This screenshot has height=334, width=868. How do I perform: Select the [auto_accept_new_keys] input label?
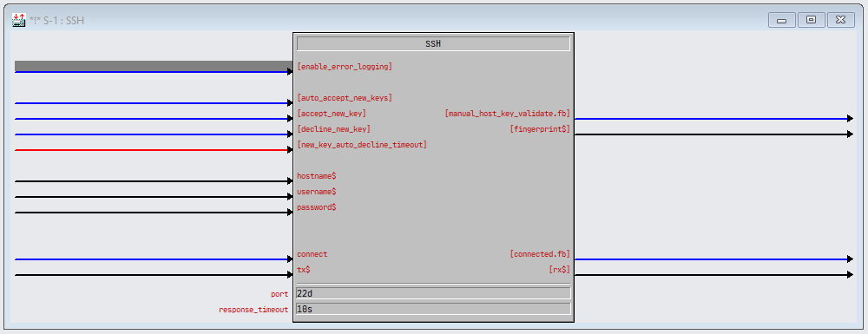345,98
